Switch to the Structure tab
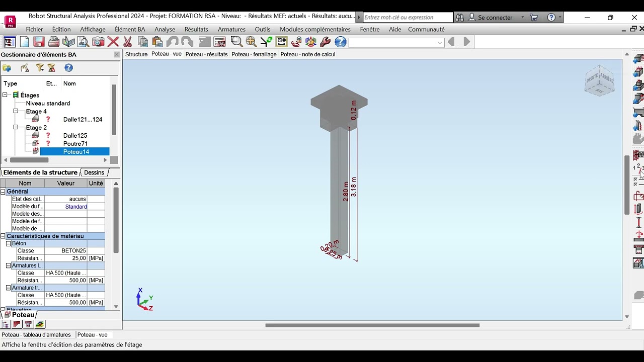 click(x=136, y=54)
